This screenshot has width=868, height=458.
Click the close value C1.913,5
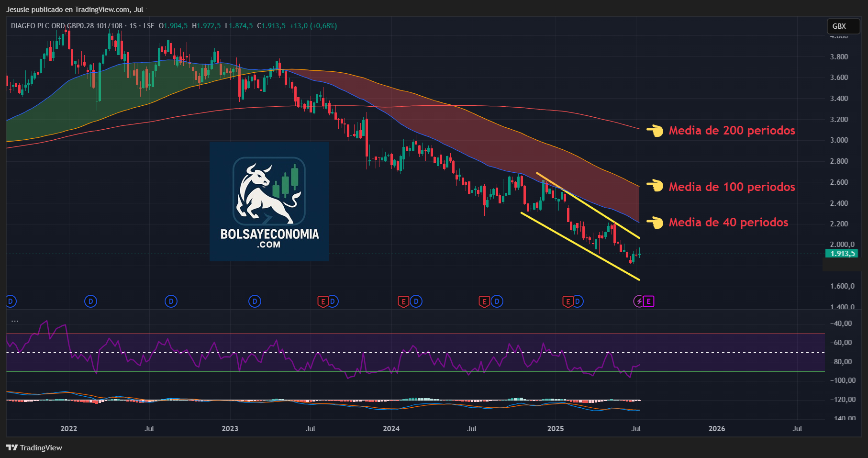point(271,26)
